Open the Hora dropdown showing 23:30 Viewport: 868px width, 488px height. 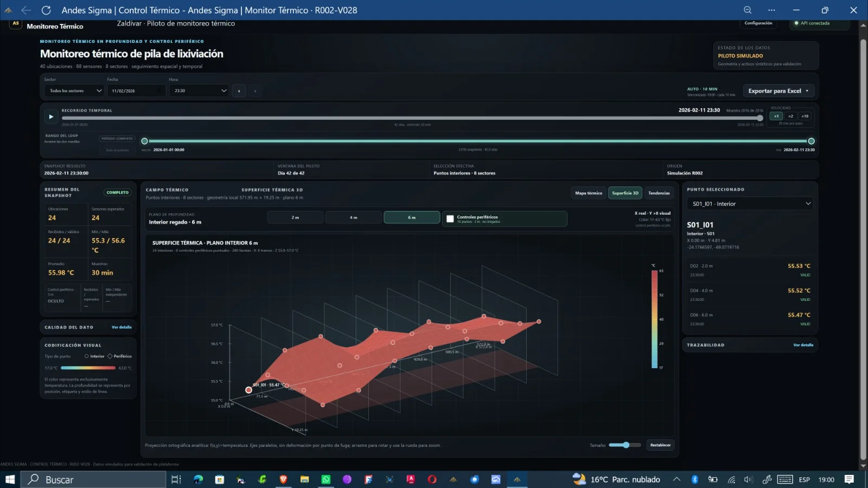point(200,91)
